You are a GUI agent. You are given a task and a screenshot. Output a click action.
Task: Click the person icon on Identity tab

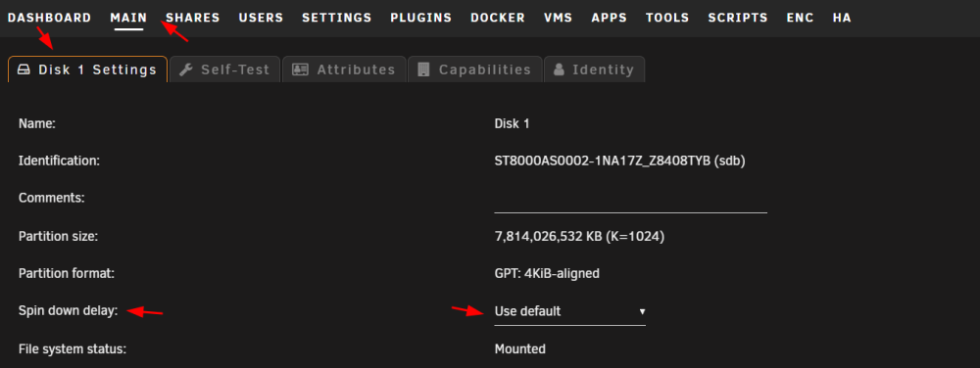[560, 69]
